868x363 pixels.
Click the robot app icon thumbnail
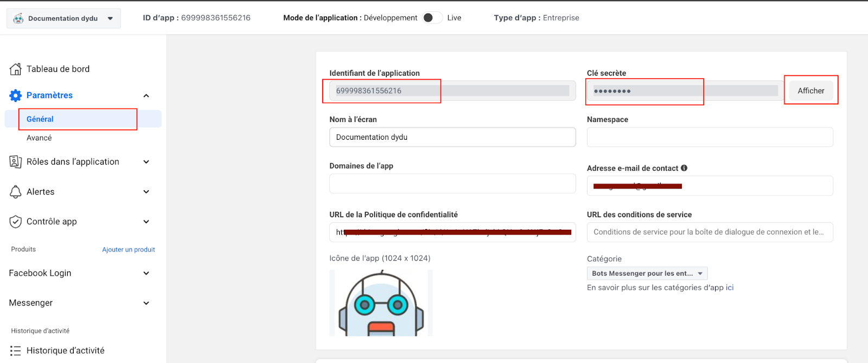click(x=381, y=303)
